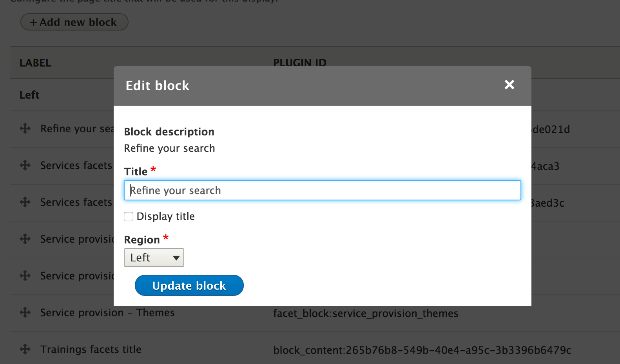Viewport: 620px width, 364px height.
Task: Click the Left region heading row
Action: click(x=29, y=95)
